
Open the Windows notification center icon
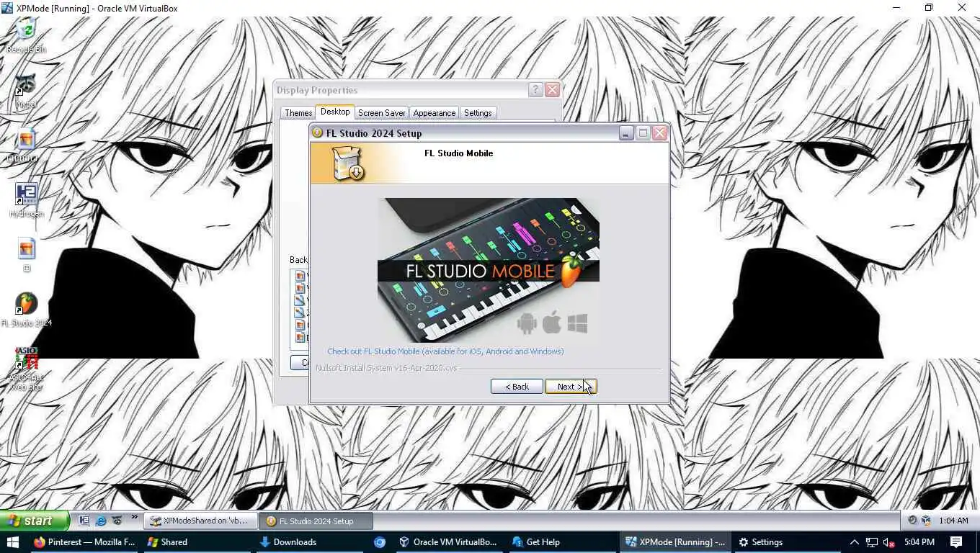956,542
